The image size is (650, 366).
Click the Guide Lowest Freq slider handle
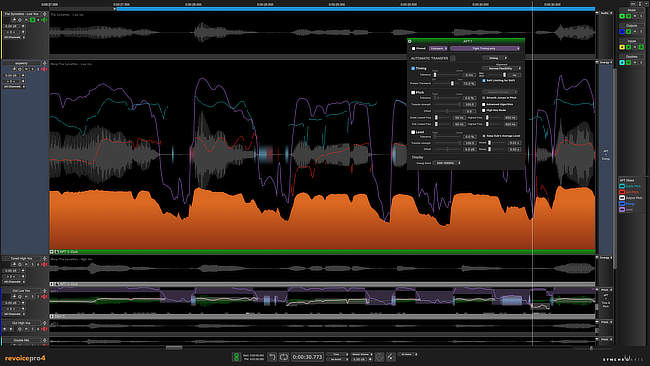pyautogui.click(x=436, y=117)
